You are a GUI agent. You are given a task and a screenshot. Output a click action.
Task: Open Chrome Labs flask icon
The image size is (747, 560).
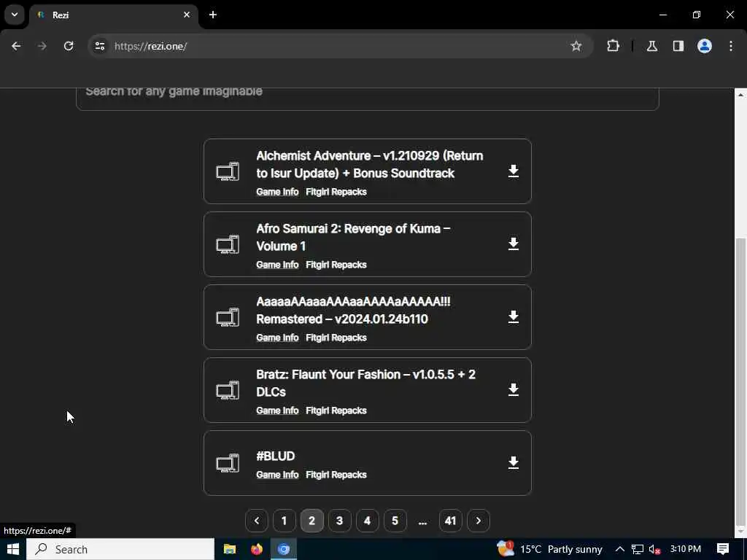[651, 46]
